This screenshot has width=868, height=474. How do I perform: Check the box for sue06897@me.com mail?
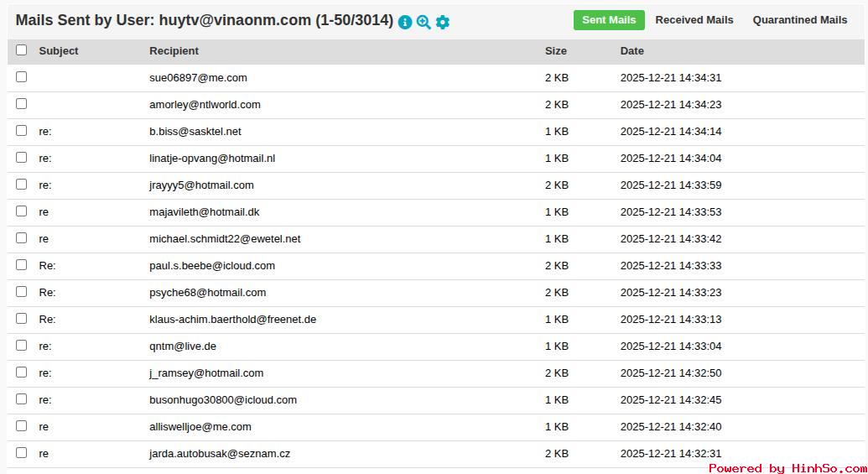pyautogui.click(x=22, y=77)
